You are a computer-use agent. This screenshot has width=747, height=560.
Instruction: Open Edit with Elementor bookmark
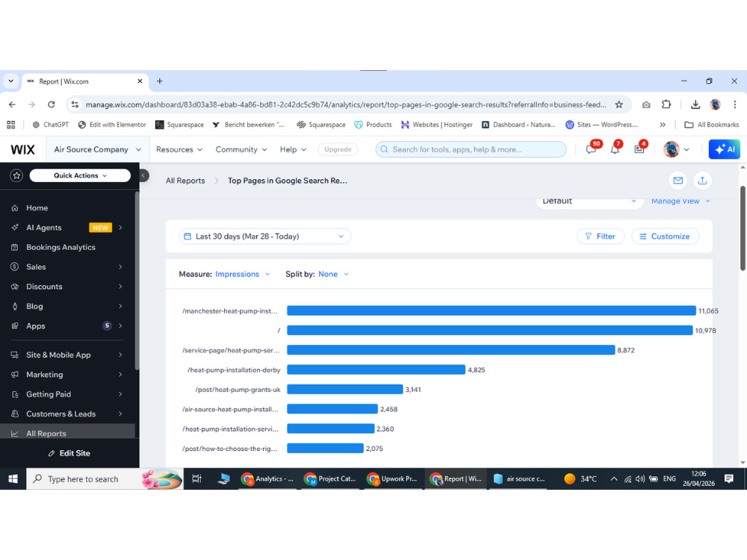(112, 125)
